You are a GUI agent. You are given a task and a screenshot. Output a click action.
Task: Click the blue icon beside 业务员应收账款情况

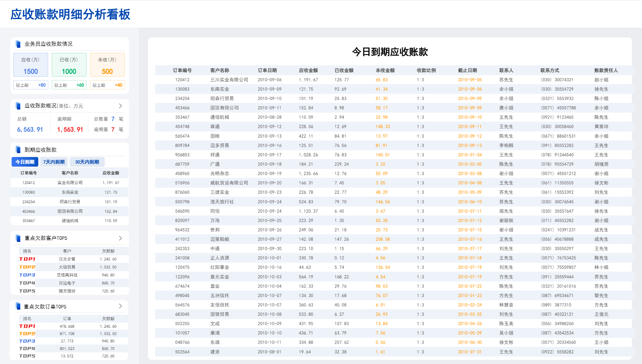click(x=18, y=44)
